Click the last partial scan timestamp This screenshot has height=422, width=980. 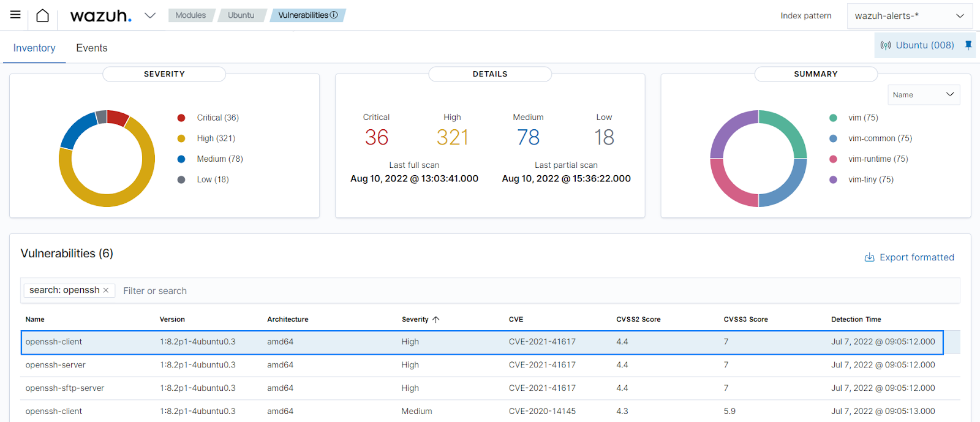coord(566,179)
